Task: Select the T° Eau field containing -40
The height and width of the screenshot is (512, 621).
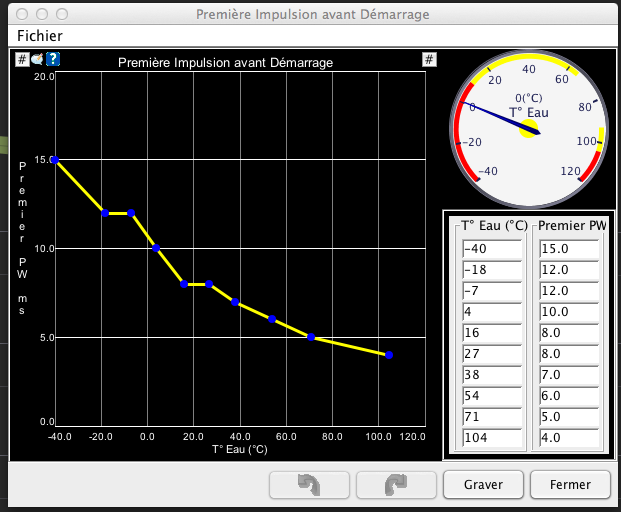Action: 492,249
